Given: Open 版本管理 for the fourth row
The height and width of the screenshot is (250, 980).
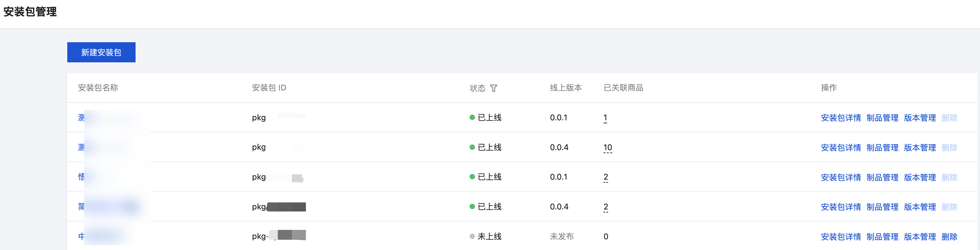Looking at the screenshot, I should 919,207.
